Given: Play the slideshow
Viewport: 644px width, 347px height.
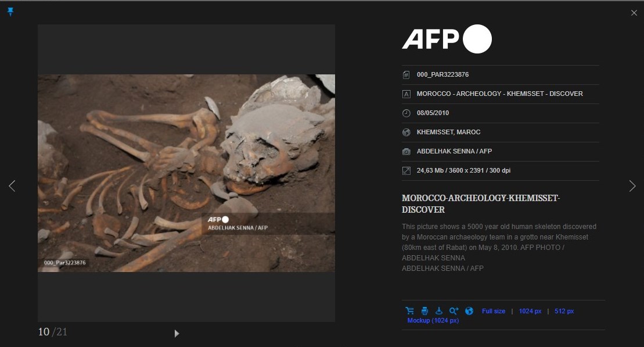Looking at the screenshot, I should (x=177, y=333).
